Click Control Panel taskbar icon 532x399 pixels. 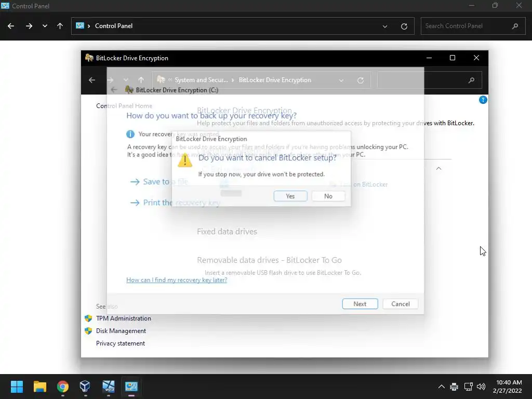[131, 387]
